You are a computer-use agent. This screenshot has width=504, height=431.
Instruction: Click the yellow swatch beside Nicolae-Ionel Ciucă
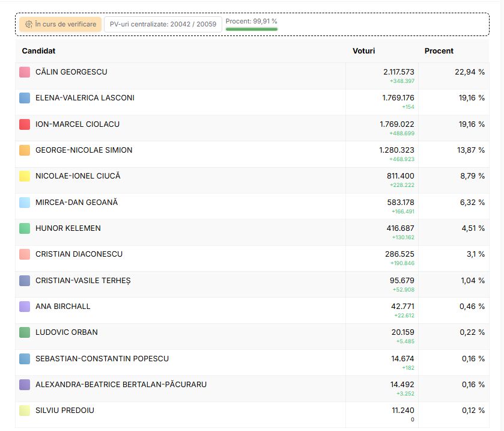(x=25, y=176)
